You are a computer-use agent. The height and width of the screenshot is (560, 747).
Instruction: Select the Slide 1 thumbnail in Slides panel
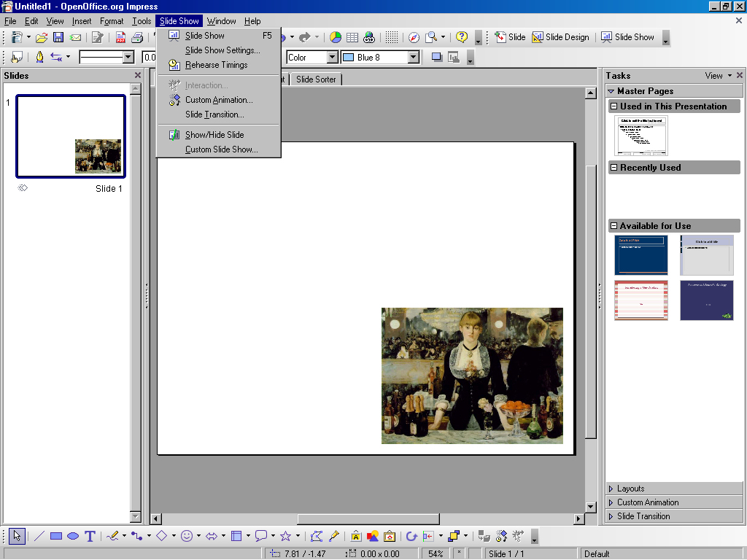pyautogui.click(x=71, y=136)
